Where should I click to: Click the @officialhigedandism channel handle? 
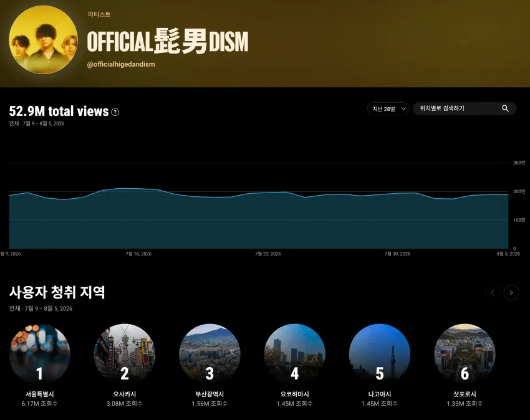pos(121,64)
